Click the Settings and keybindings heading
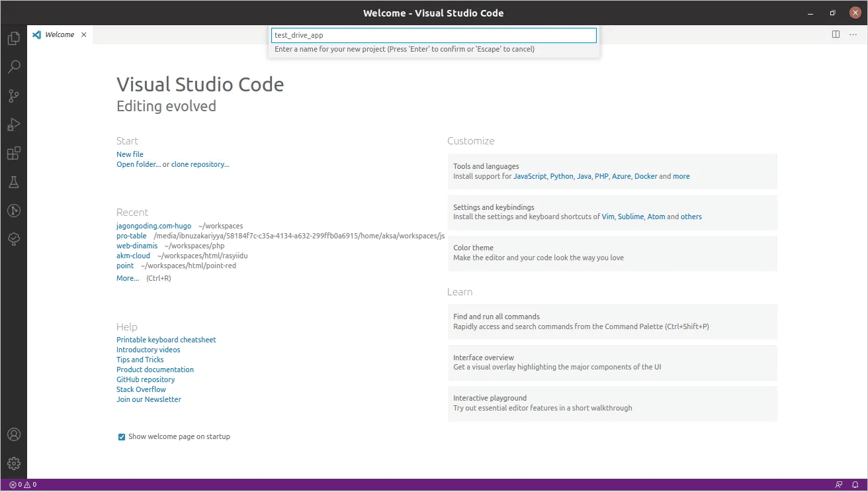The image size is (868, 492). [x=494, y=207]
